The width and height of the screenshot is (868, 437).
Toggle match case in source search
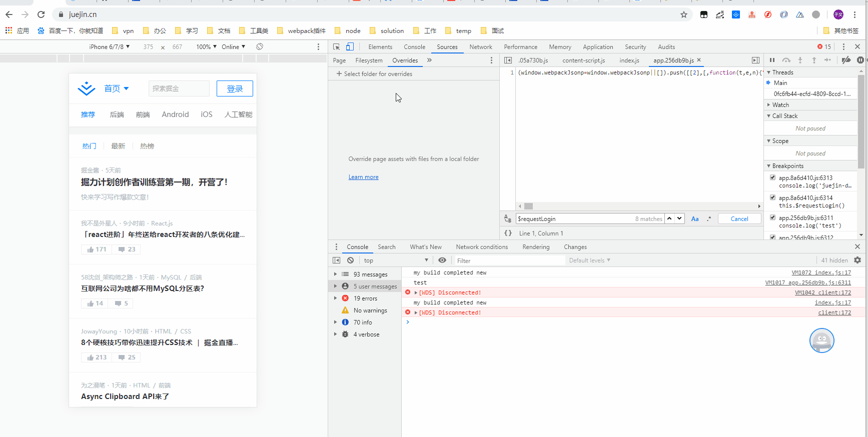695,218
